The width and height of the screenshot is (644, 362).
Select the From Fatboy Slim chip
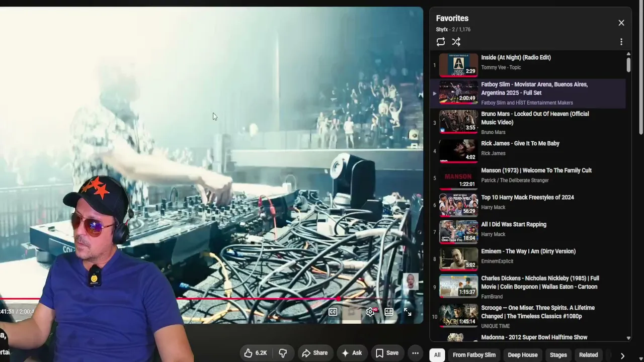point(474,355)
